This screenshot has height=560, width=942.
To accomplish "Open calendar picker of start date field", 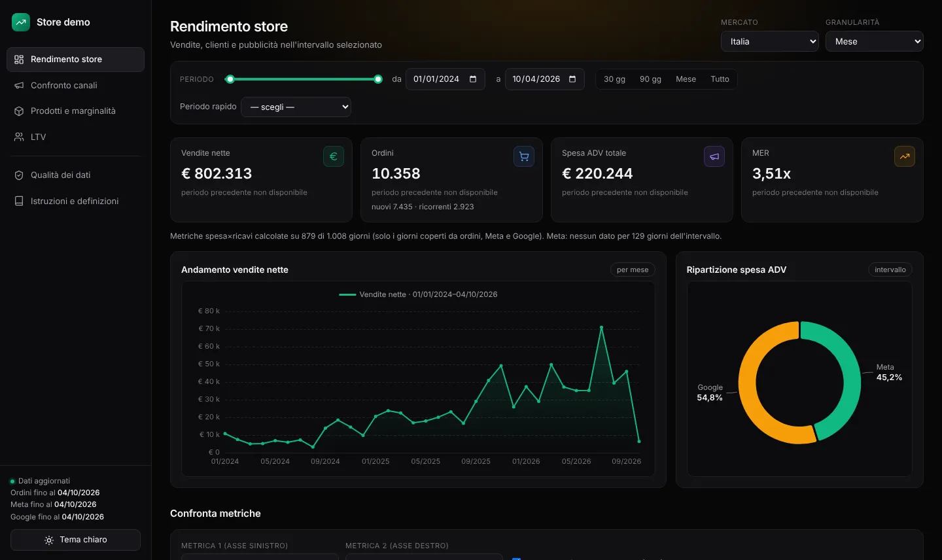I will (x=473, y=79).
